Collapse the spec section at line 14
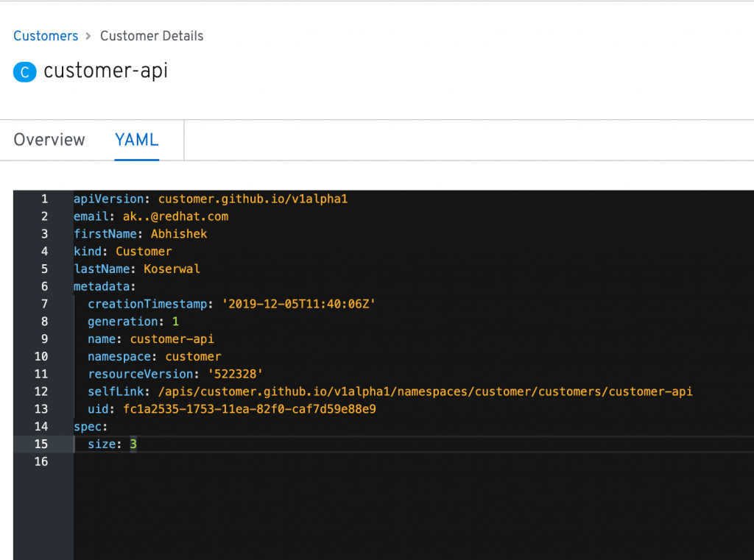 click(90, 427)
